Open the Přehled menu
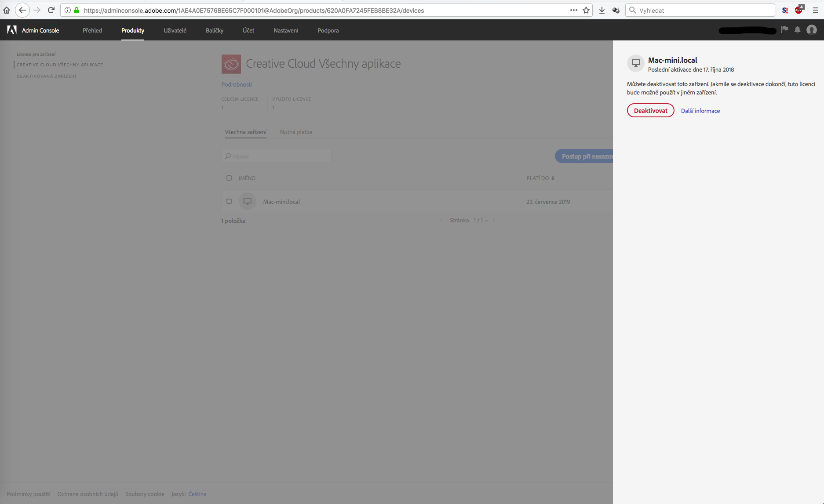 (92, 30)
